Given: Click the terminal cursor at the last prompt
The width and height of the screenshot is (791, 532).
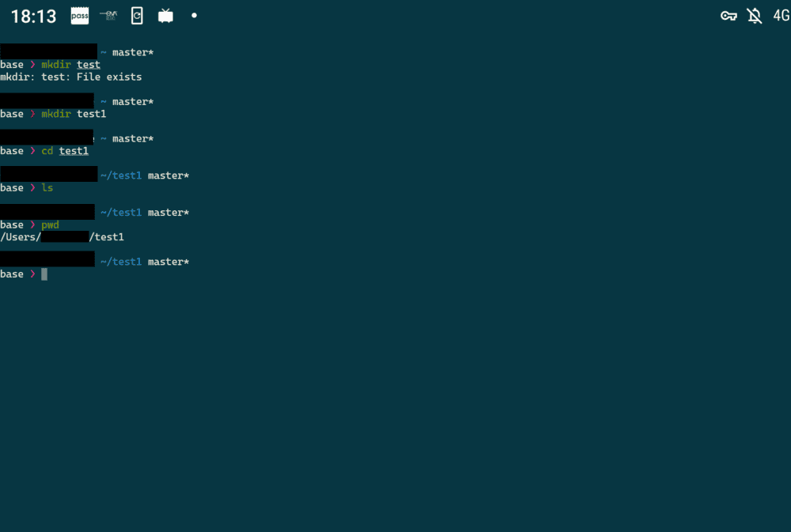Looking at the screenshot, I should coord(44,274).
